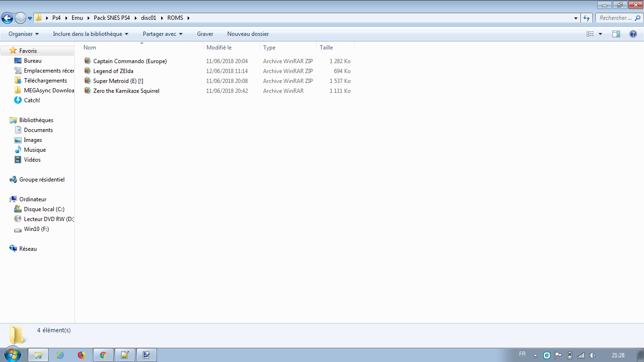Open the Catch! favorite
This screenshot has height=362, width=644.
pos(32,100)
